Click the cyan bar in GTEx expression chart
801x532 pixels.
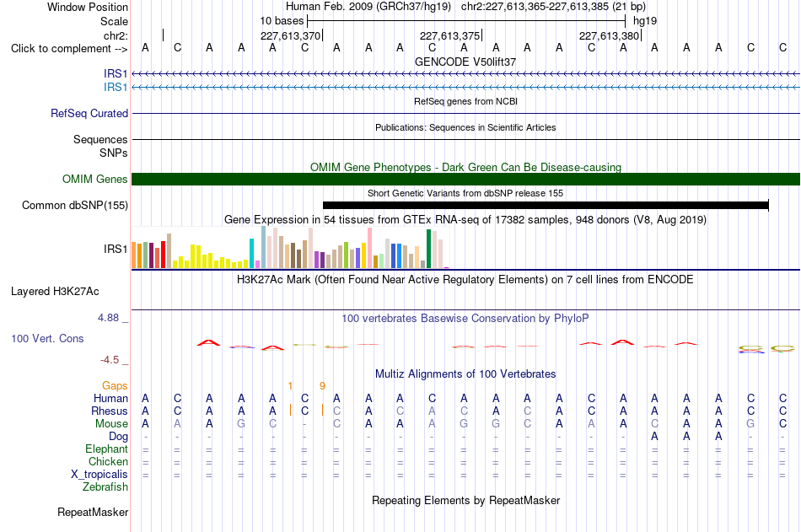(251, 254)
